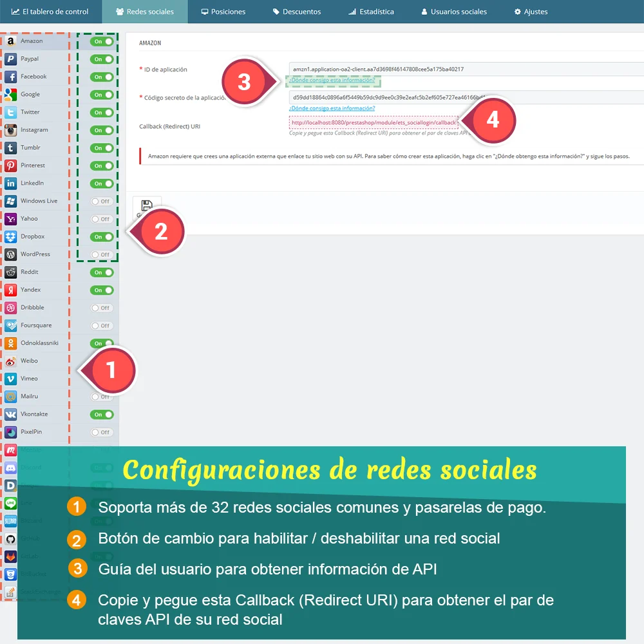The width and height of the screenshot is (644, 644).
Task: Click the Pinterest icon in the sidebar
Action: [12, 165]
